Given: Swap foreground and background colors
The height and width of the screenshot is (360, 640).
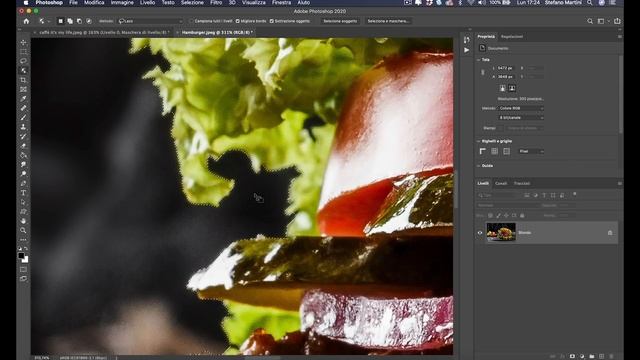Looking at the screenshot, I should [x=26, y=249].
